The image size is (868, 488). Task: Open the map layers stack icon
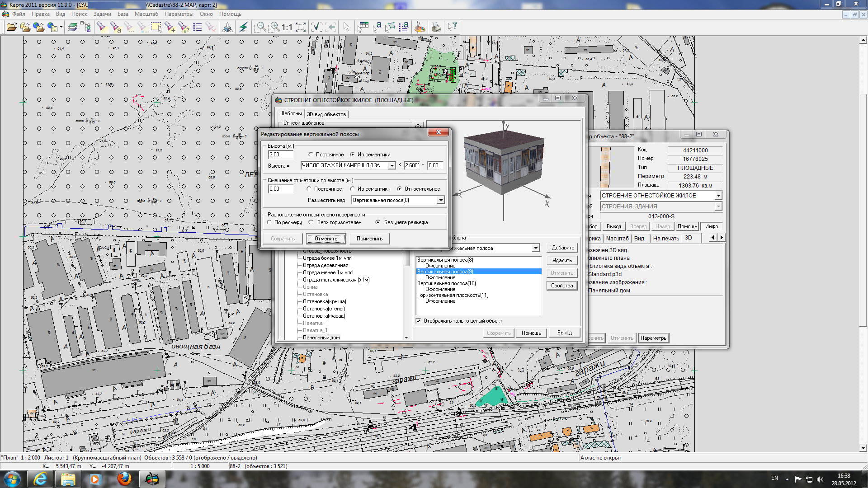pos(72,28)
